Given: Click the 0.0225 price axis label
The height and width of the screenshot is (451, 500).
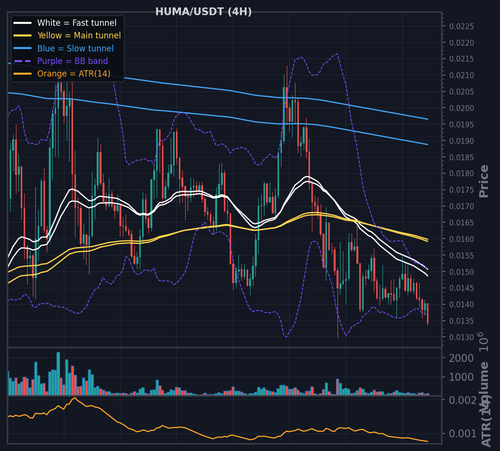Looking at the screenshot, I should (462, 26).
